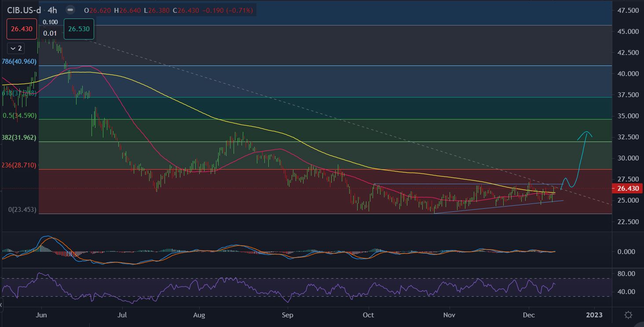Click the 2023 label on time axis
The width and height of the screenshot is (644, 327).
point(593,315)
